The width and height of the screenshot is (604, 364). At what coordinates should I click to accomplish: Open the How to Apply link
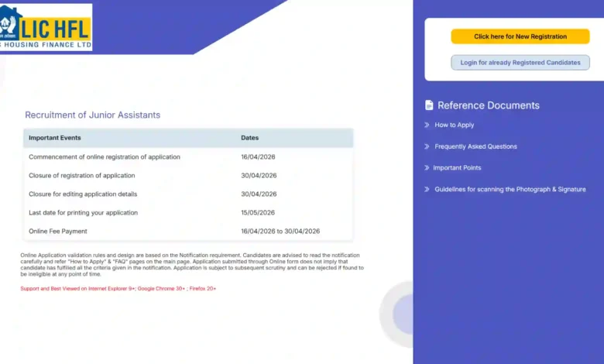tap(454, 125)
